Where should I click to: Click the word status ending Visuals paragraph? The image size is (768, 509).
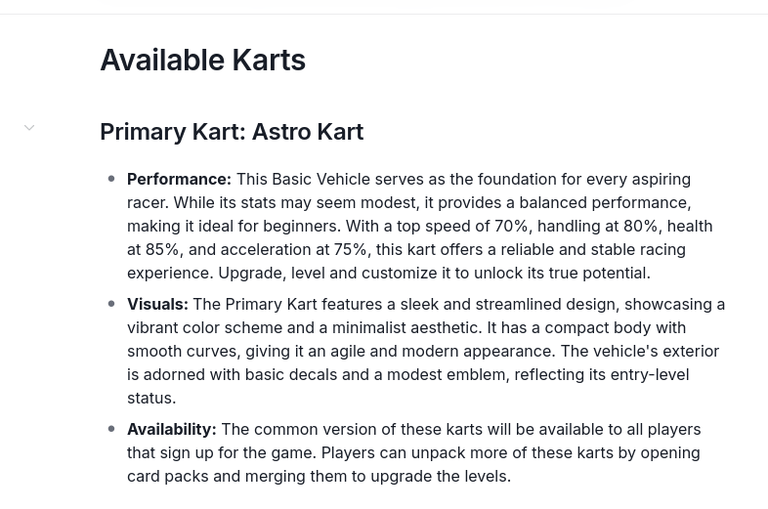tap(150, 398)
